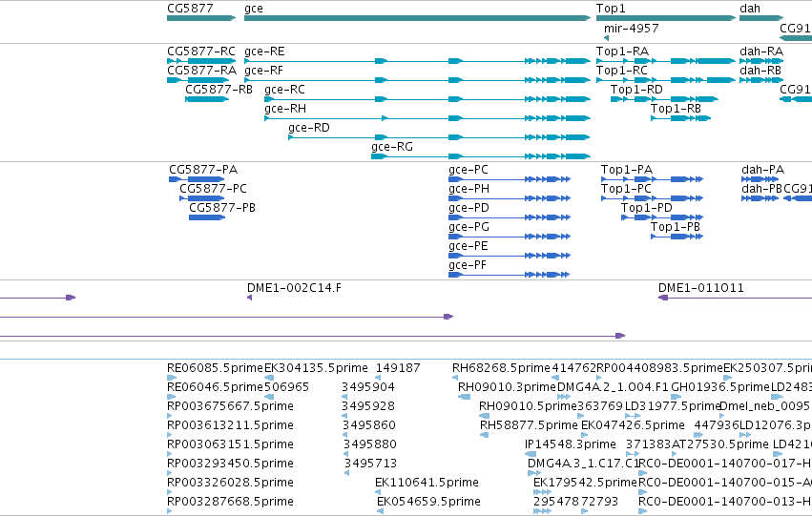Click EST GH01936.5prime

pyautogui.click(x=678, y=397)
